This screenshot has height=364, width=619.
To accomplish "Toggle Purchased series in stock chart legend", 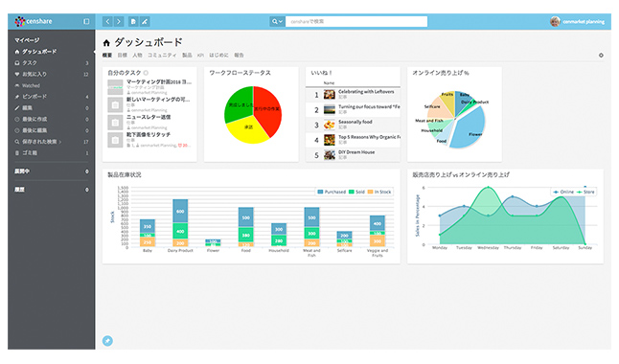I will (332, 192).
